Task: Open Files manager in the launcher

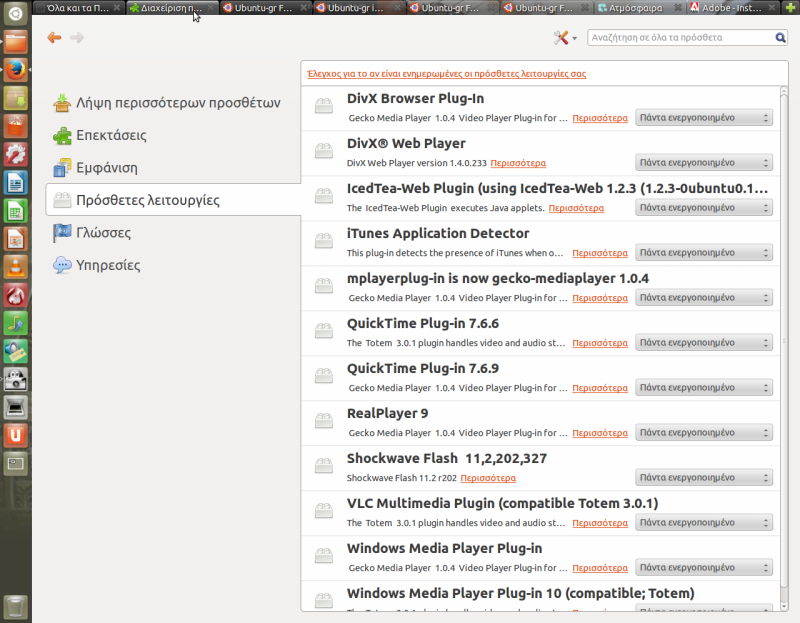Action: (x=15, y=41)
